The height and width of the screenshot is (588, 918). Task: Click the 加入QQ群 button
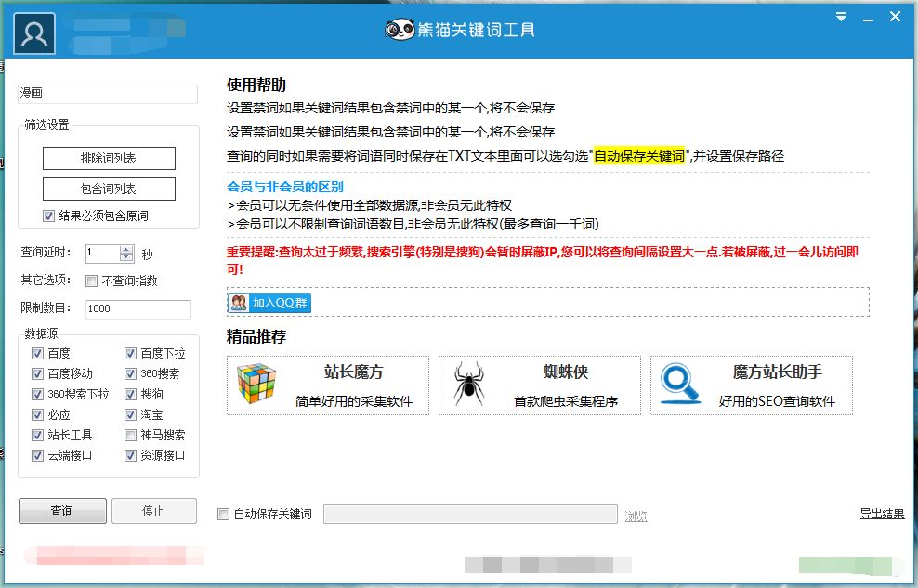click(x=269, y=303)
